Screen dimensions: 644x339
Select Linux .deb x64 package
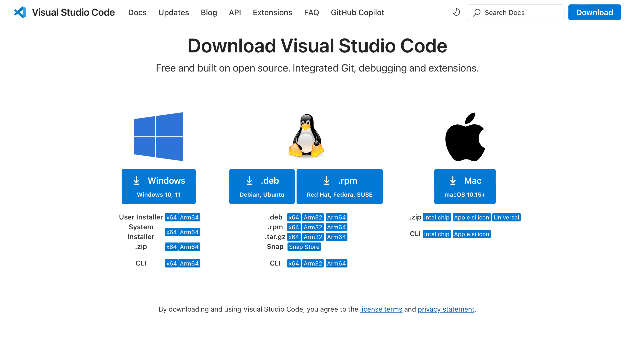[x=294, y=218]
